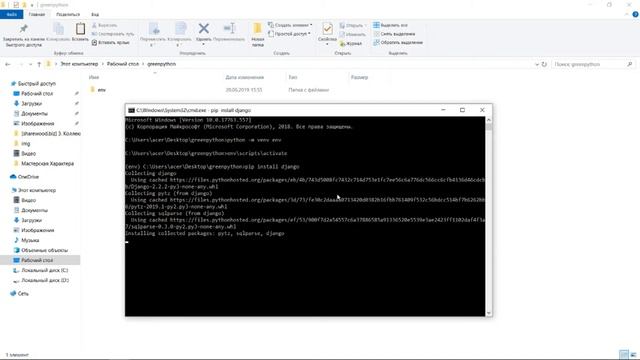640x360 pixels.
Task: Select 'Мастерская Характера' folder in the navigation pane
Action: (47, 163)
